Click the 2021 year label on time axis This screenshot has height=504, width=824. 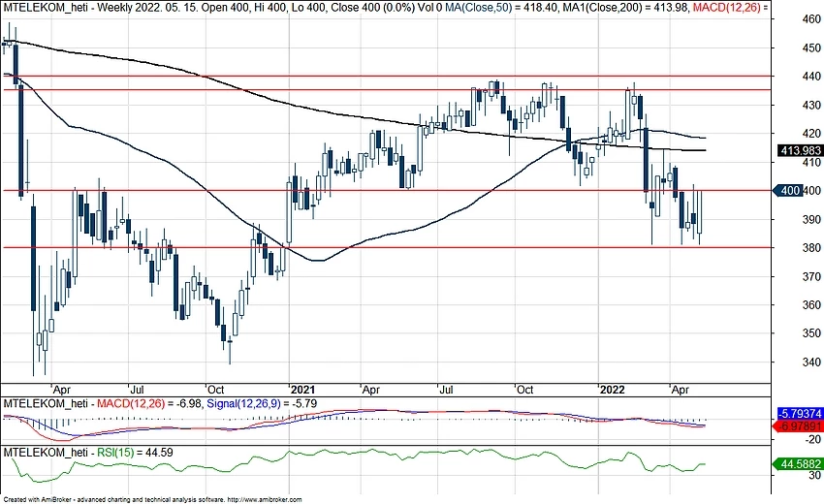[302, 390]
